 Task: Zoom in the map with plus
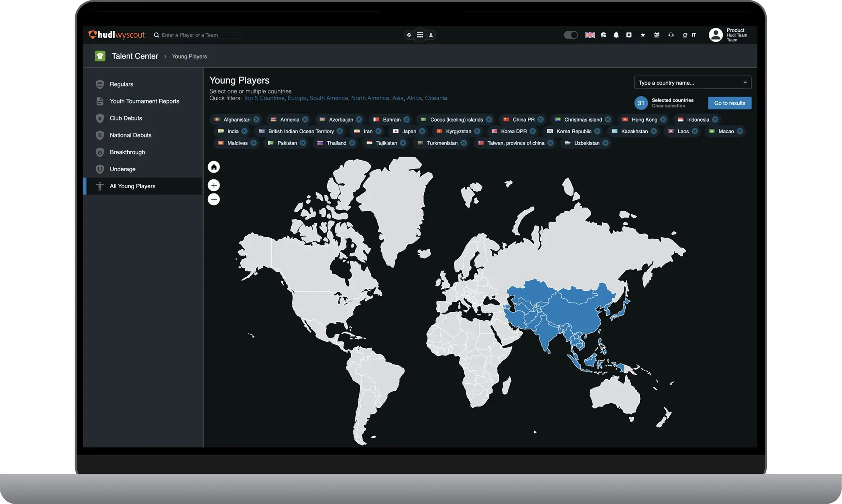[x=214, y=185]
